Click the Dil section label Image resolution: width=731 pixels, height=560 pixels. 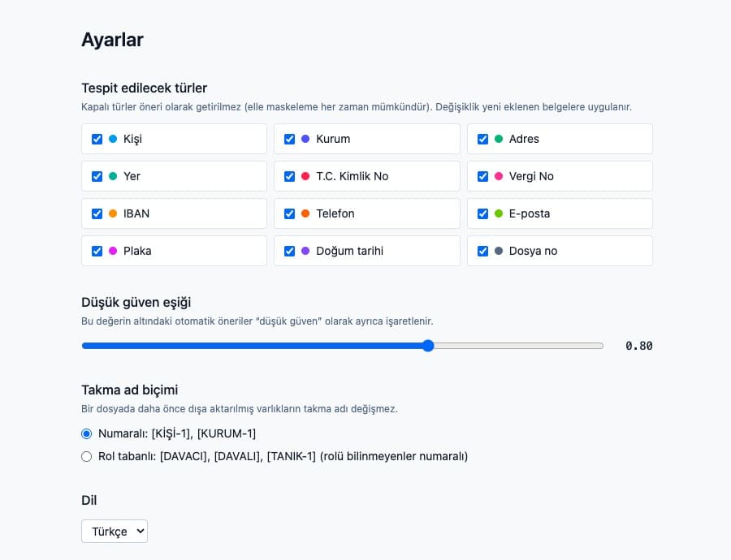pyautogui.click(x=89, y=501)
